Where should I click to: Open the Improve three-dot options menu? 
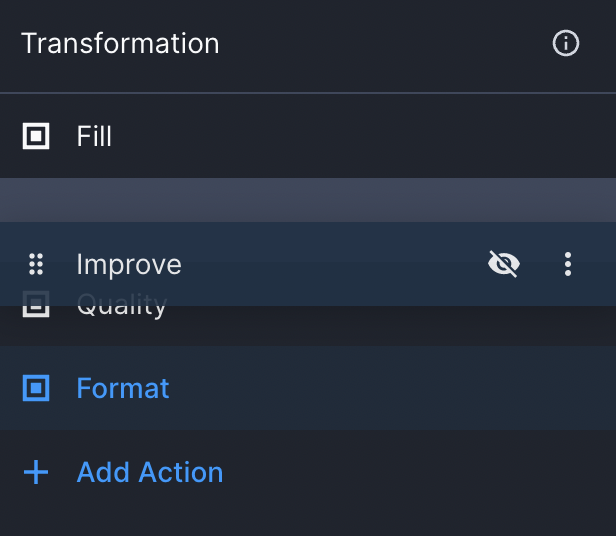pyautogui.click(x=568, y=264)
